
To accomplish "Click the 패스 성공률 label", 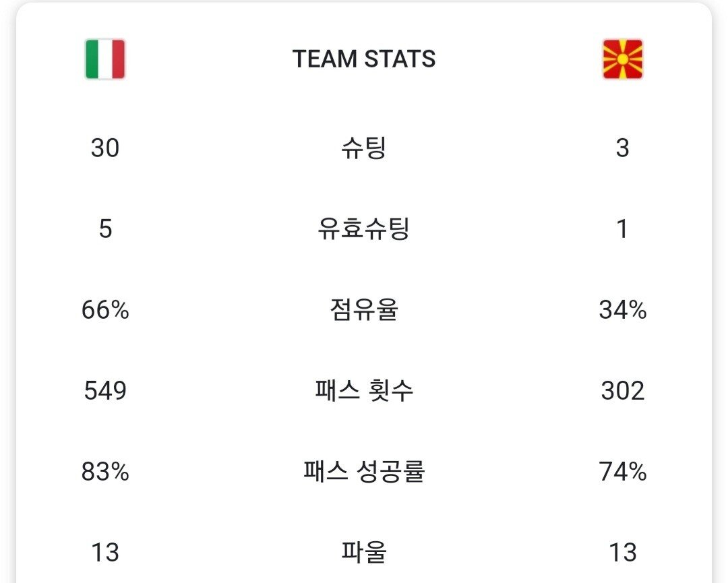I will (x=364, y=471).
